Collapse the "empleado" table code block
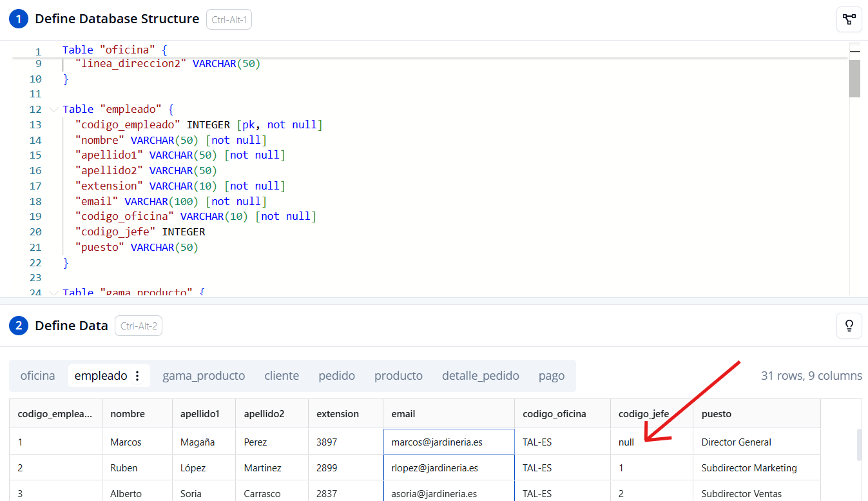This screenshot has height=501, width=868. pos(53,110)
